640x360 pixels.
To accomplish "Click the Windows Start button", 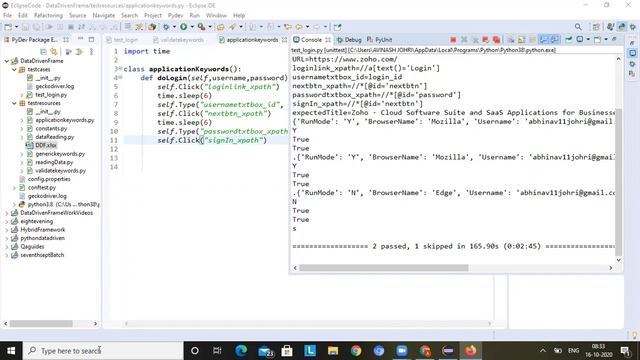I will (11, 351).
